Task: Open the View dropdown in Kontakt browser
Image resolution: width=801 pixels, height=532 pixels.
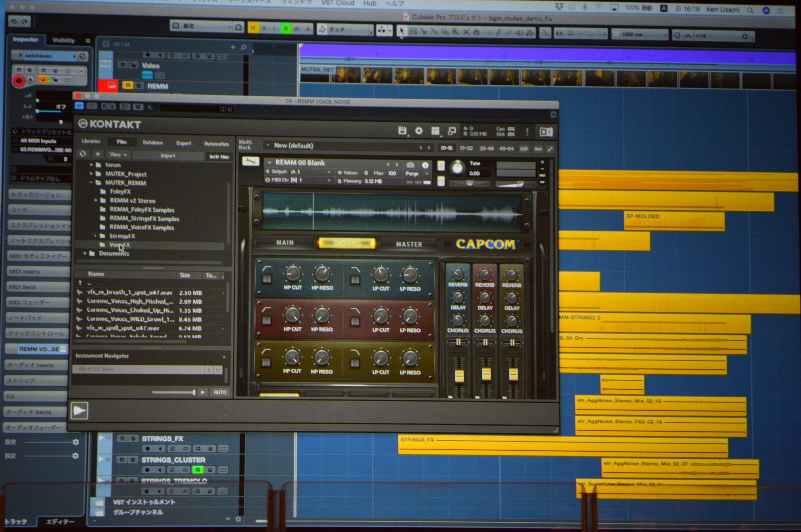Action: (118, 154)
